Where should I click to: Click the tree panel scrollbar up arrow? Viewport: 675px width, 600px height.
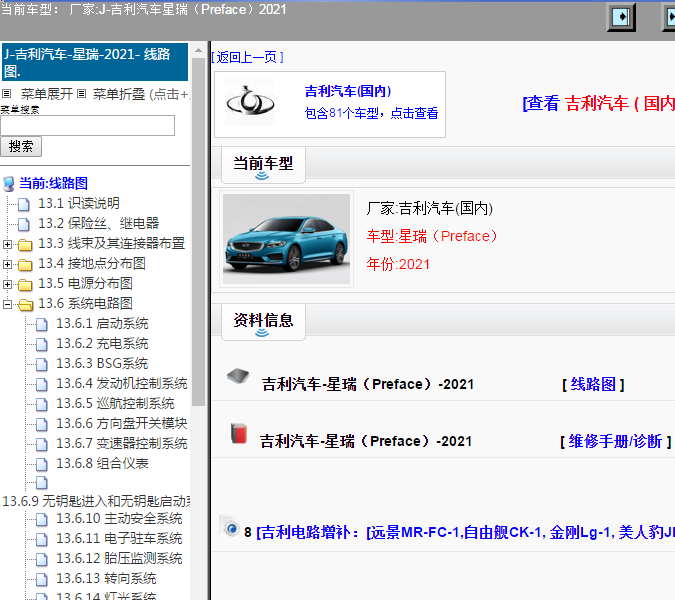198,50
